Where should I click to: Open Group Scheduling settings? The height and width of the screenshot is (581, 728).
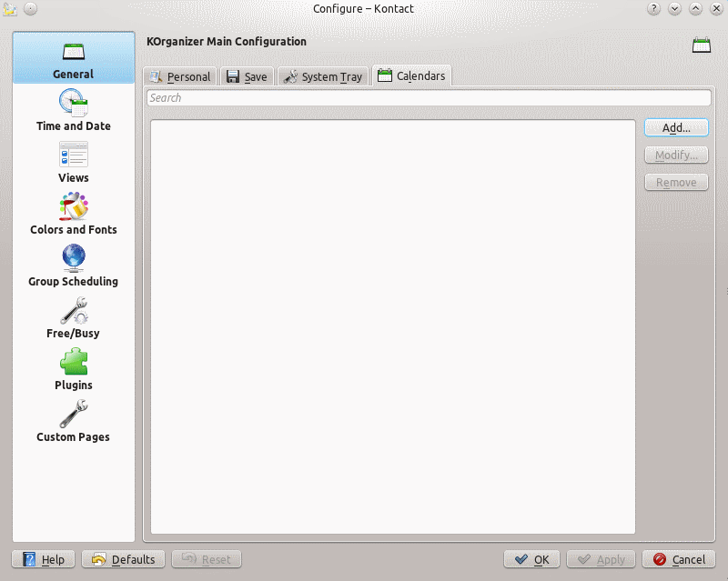click(x=74, y=265)
